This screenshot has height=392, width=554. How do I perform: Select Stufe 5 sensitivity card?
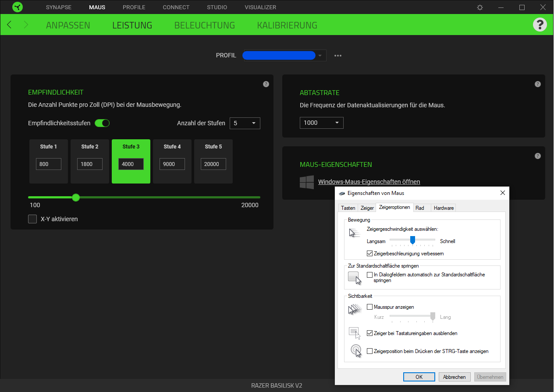pos(213,161)
